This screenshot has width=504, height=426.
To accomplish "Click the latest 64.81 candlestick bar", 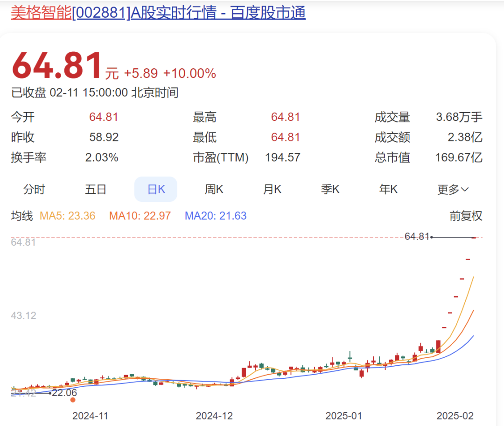I will click(x=474, y=238).
